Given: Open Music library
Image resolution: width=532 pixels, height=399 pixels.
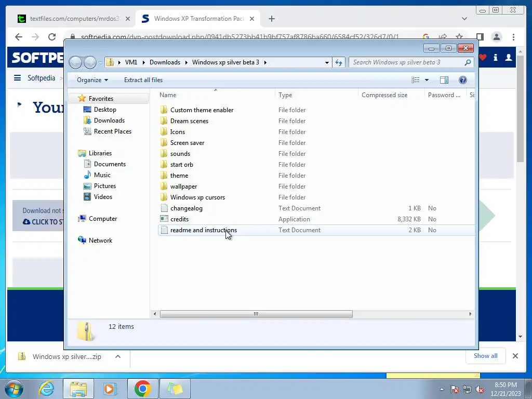Looking at the screenshot, I should (x=102, y=175).
